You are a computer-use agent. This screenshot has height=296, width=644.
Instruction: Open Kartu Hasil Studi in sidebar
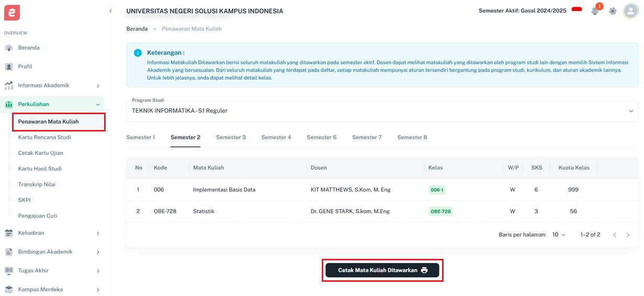point(40,169)
